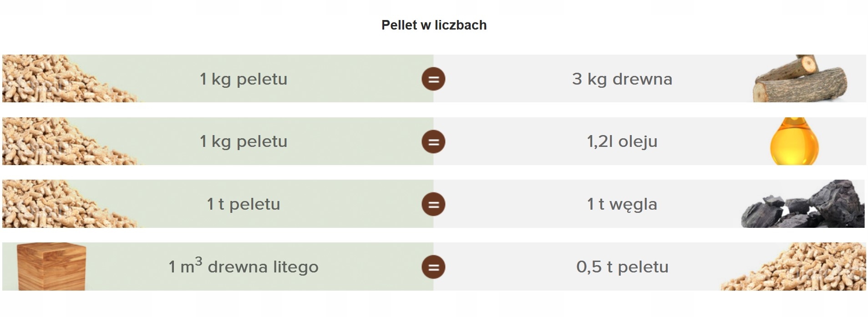Click the pellet pile in the first row

pos(71,78)
